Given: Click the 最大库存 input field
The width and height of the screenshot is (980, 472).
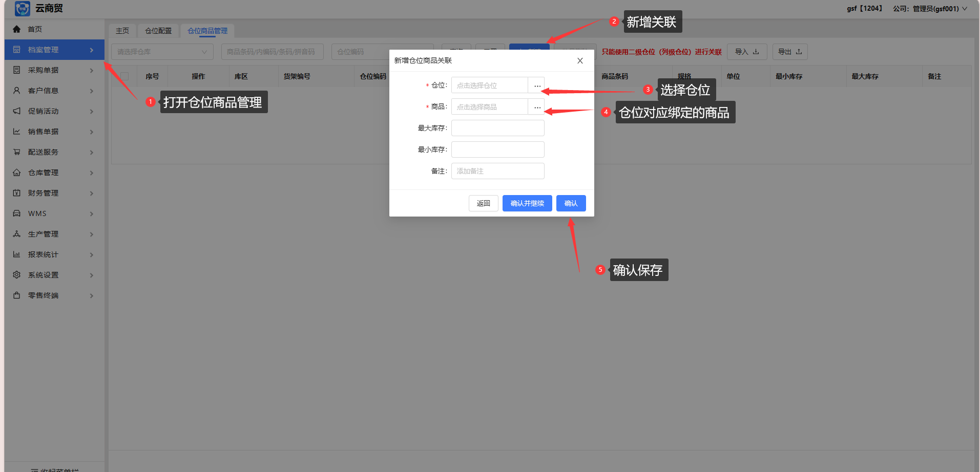Looking at the screenshot, I should tap(498, 128).
